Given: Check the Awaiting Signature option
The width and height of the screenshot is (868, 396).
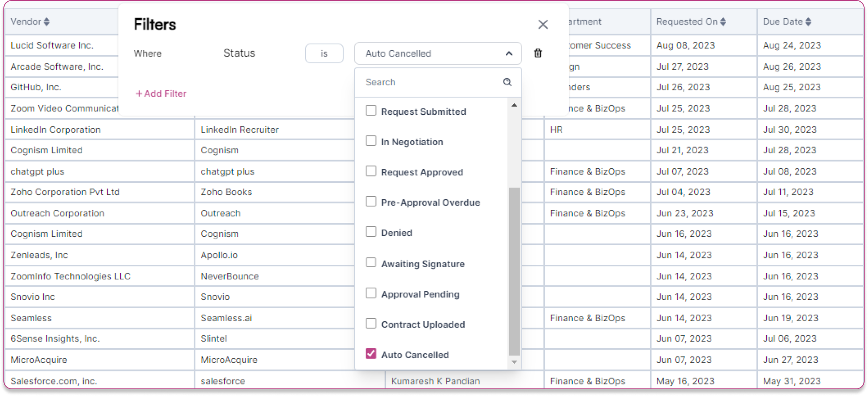Looking at the screenshot, I should (371, 263).
